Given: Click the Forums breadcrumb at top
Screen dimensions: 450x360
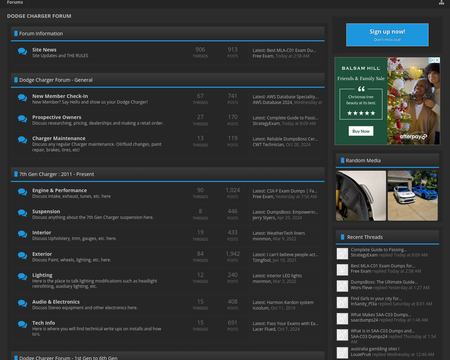Looking at the screenshot, I should (x=15, y=2).
